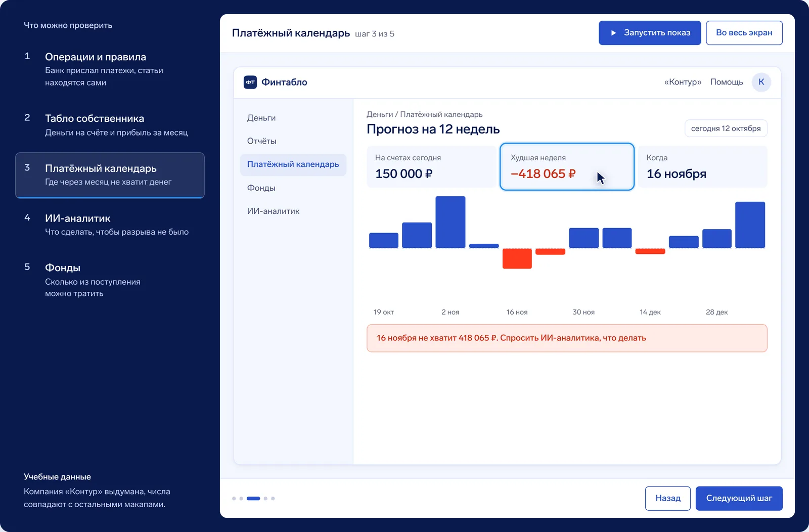Image resolution: width=809 pixels, height=532 pixels.
Task: Click the largest red bar in the chart
Action: (x=517, y=258)
